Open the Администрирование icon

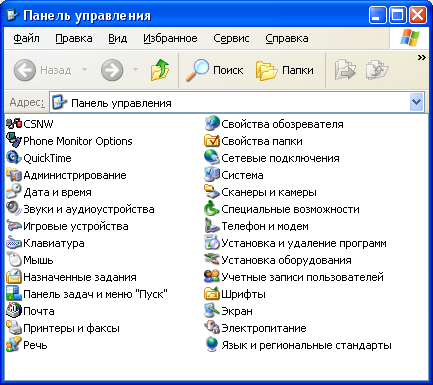tap(14, 175)
